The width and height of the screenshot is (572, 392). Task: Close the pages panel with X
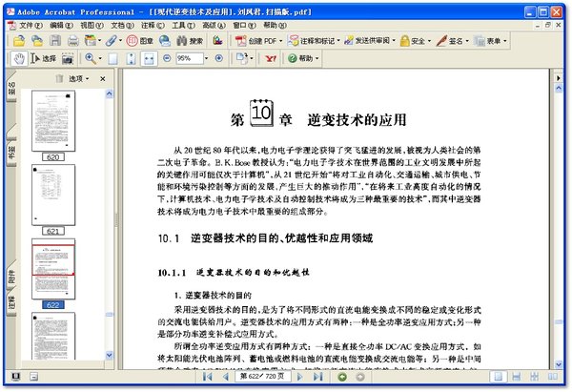pyautogui.click(x=103, y=78)
